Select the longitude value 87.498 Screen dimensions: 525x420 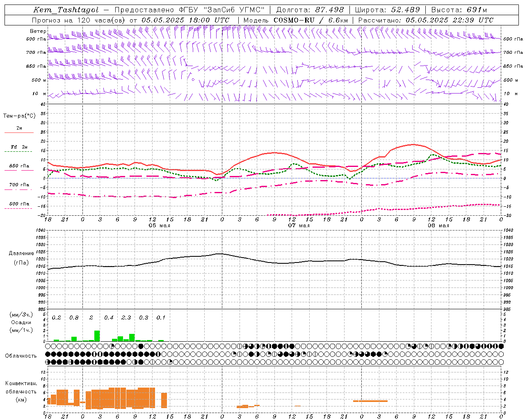click(329, 10)
